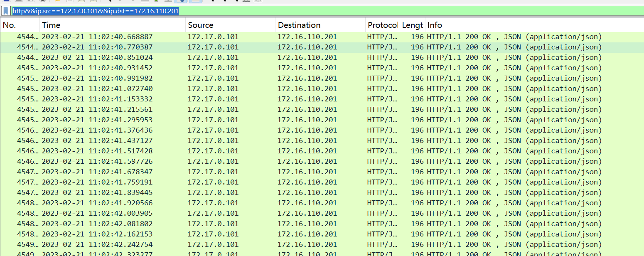Image resolution: width=644 pixels, height=256 pixels.
Task: Click the display filter expression field
Action: pos(332,11)
